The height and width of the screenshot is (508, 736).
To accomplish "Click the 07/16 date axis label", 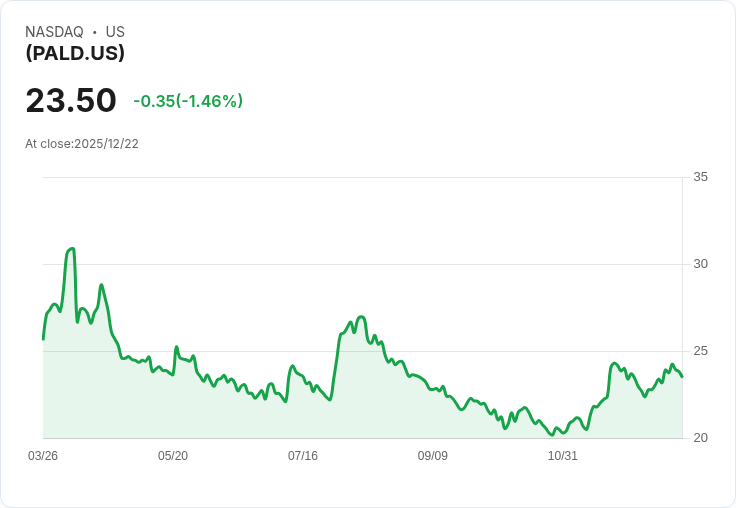I will pyautogui.click(x=303, y=456).
